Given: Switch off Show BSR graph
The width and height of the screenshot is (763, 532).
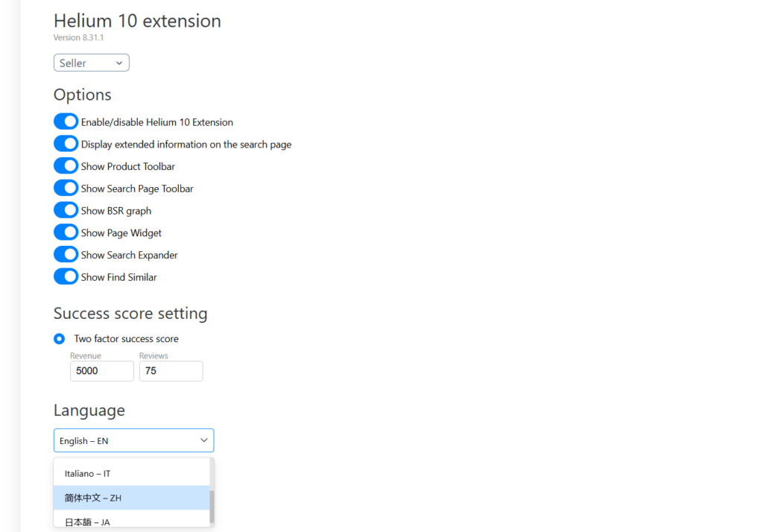Looking at the screenshot, I should point(66,210).
